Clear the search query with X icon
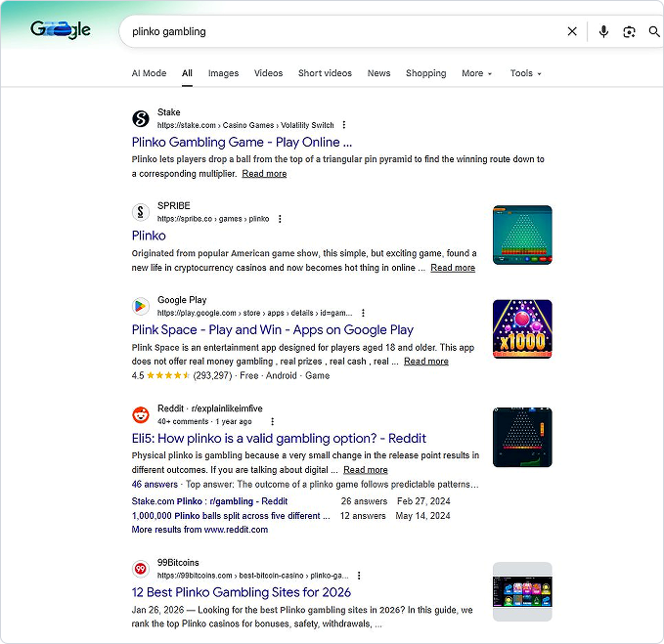This screenshot has width=664, height=644. [x=572, y=31]
